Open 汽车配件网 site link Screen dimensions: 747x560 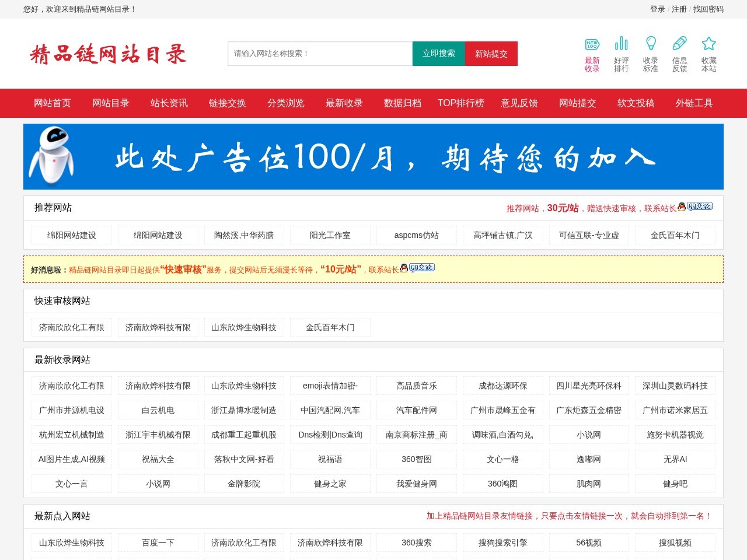coord(417,410)
